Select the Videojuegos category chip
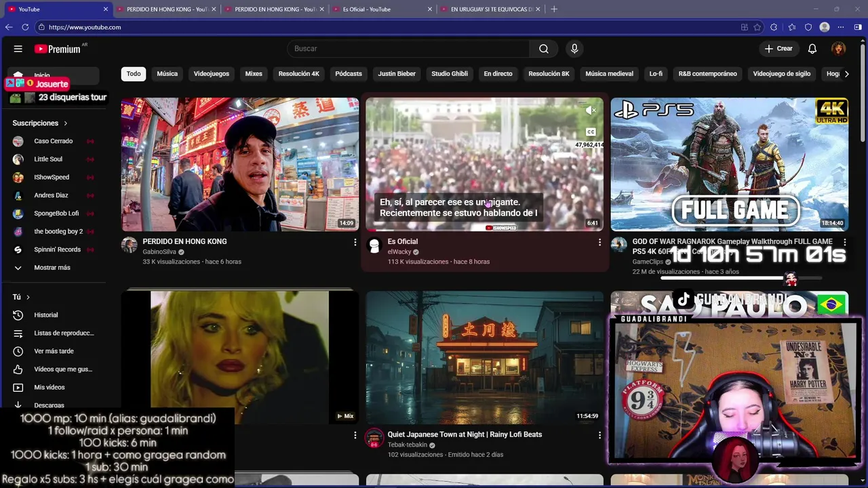Viewport: 868px width, 488px height. [212, 74]
